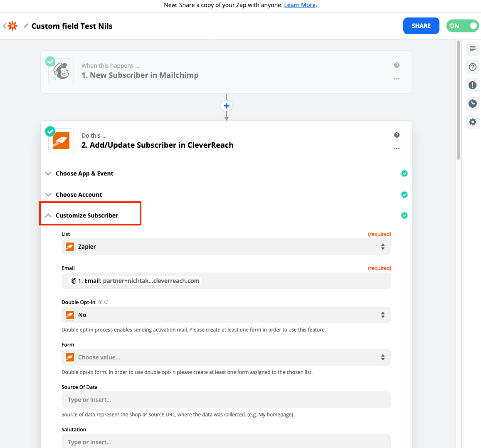Follow the Learn More link
This screenshot has width=481, height=448.
[300, 5]
